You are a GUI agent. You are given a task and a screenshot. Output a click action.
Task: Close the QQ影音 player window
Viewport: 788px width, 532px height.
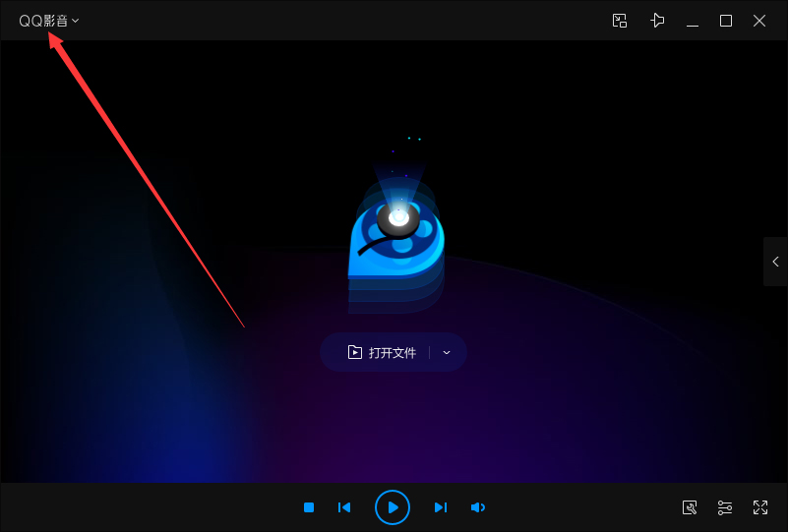(759, 21)
